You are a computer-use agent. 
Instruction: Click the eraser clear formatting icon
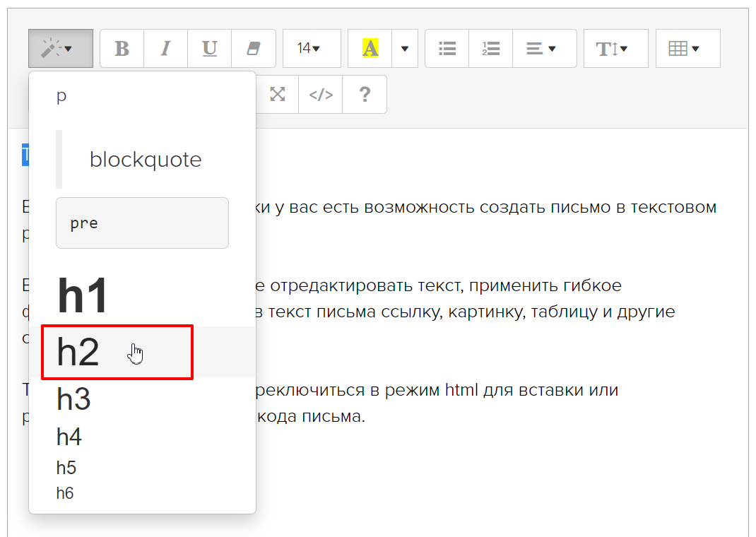point(253,48)
